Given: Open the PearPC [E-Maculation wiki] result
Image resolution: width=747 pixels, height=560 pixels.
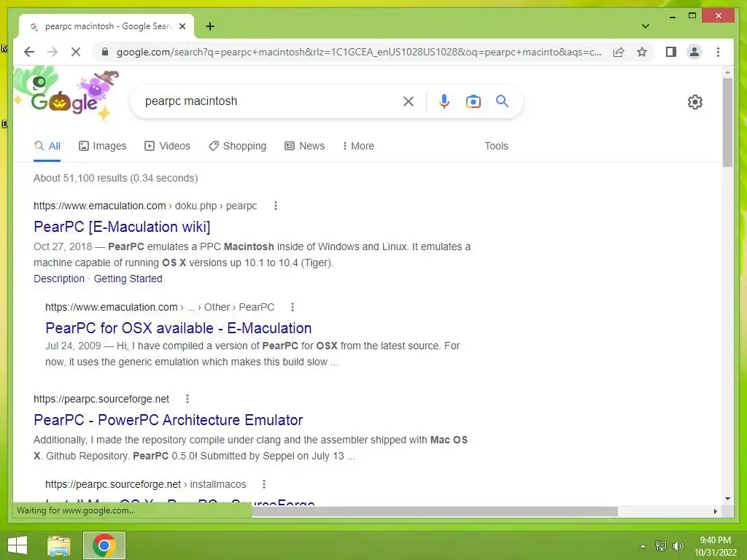Looking at the screenshot, I should coord(122,227).
